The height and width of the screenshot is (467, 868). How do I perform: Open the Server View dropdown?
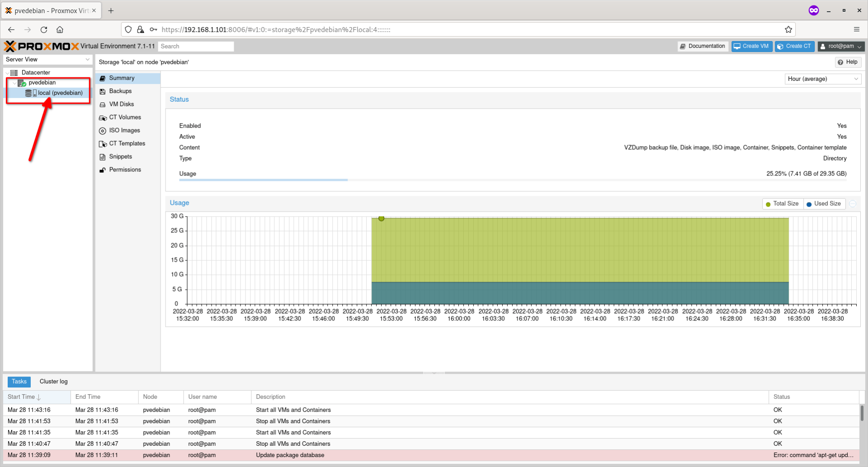pos(47,60)
